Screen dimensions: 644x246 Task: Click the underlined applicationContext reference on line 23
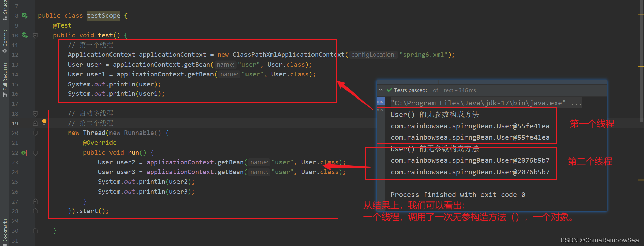tap(180, 162)
